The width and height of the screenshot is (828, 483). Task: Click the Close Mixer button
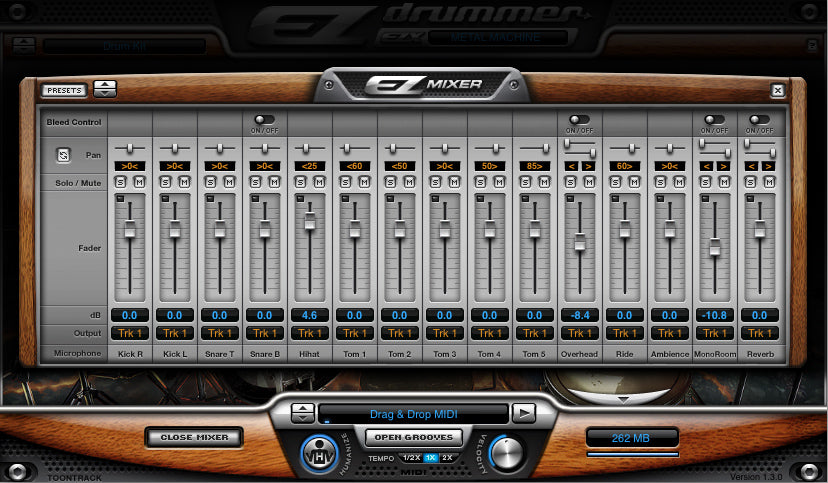point(192,437)
